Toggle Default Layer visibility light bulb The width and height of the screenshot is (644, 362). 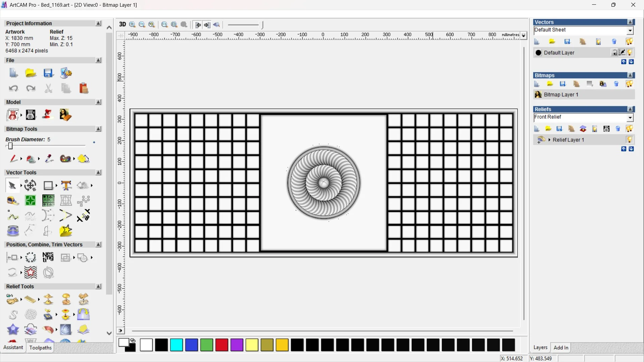point(630,53)
